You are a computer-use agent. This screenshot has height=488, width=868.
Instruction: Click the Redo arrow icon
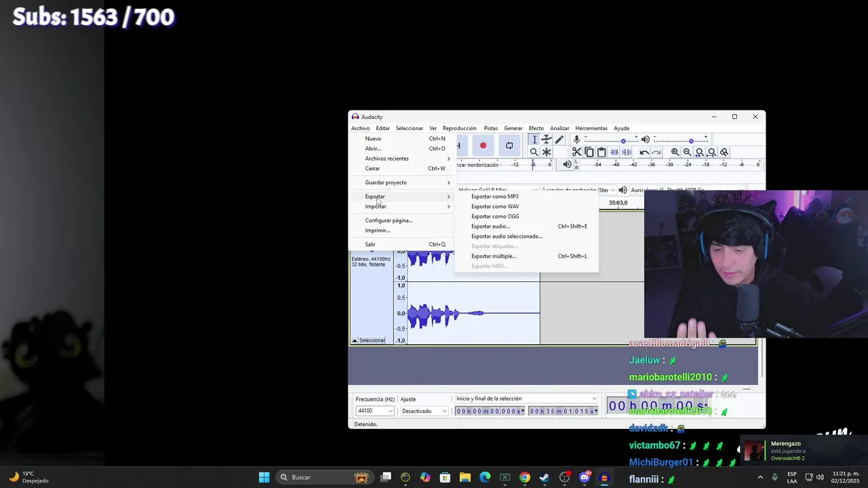pyautogui.click(x=656, y=152)
